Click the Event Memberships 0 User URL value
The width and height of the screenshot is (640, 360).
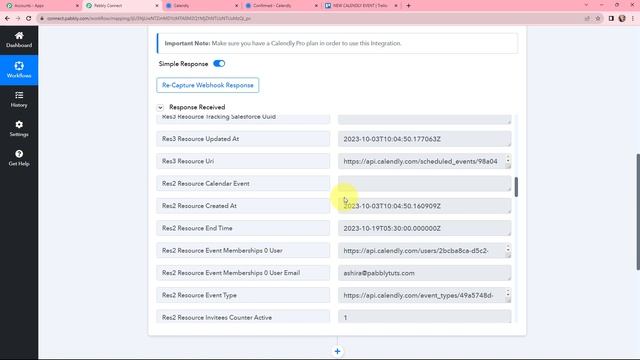[424, 251]
